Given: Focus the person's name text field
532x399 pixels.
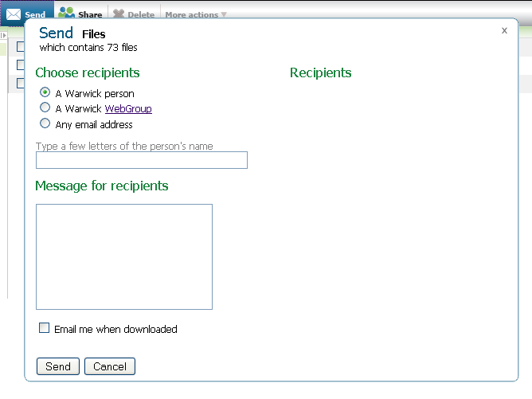Looking at the screenshot, I should (x=141, y=160).
